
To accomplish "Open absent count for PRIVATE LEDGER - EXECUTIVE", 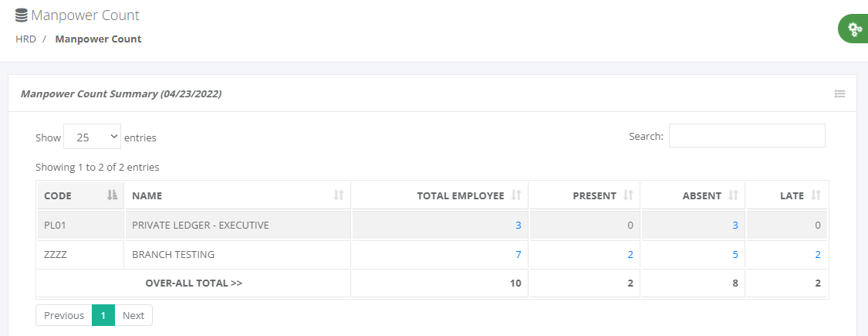I will click(x=735, y=226).
